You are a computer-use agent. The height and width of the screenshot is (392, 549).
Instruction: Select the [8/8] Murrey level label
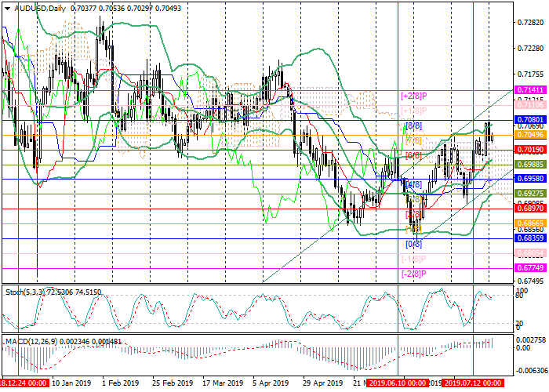pos(413,125)
